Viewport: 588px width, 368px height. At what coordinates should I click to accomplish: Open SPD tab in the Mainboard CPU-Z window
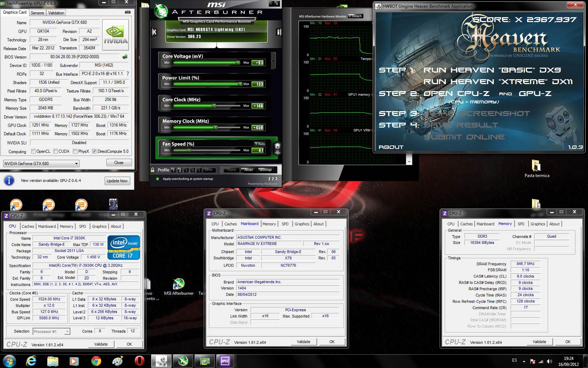tap(285, 224)
